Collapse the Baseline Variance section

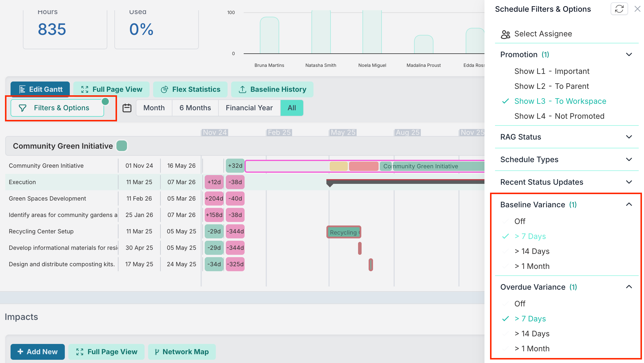(x=629, y=205)
